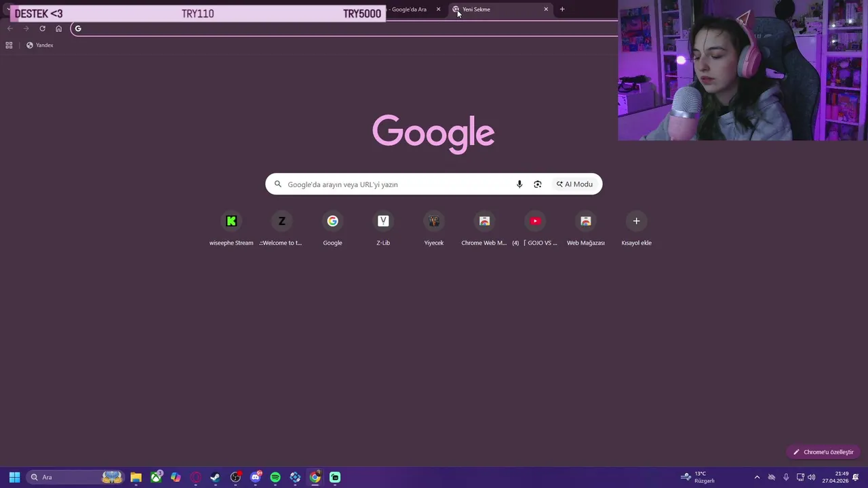Go to the home page icon
This screenshot has height=488, width=868.
(59, 28)
